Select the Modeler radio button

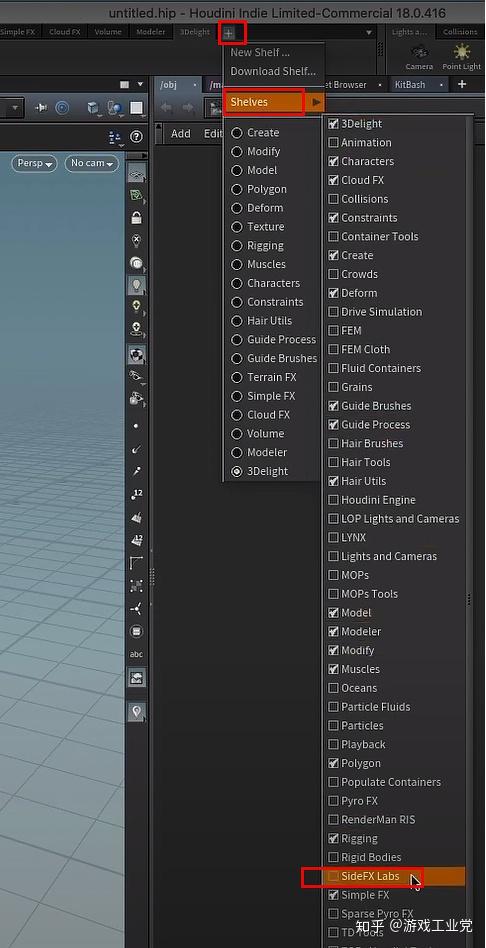pyautogui.click(x=237, y=452)
